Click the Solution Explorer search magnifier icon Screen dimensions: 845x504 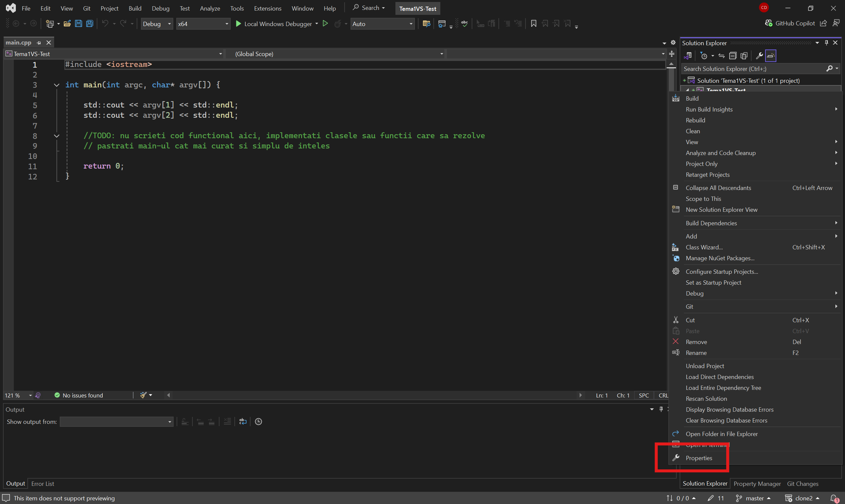pos(829,69)
